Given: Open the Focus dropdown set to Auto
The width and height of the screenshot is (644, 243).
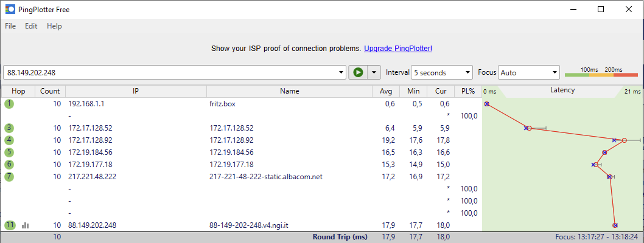Looking at the screenshot, I should click(528, 72).
